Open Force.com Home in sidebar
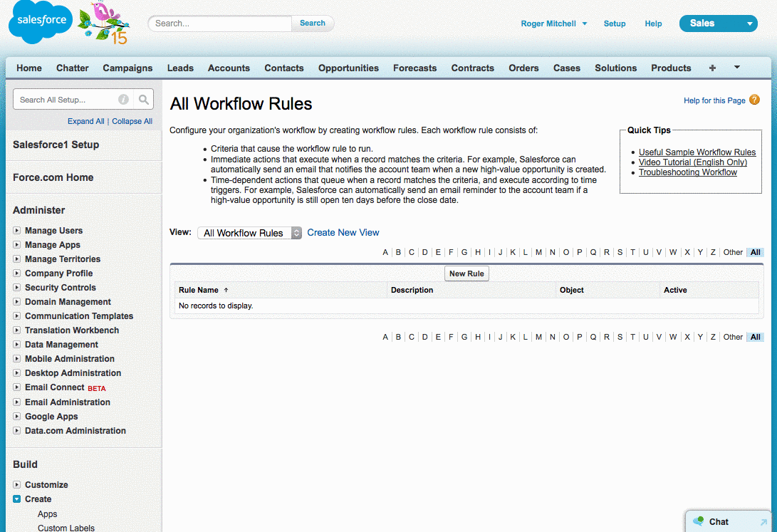The width and height of the screenshot is (777, 532). click(53, 177)
